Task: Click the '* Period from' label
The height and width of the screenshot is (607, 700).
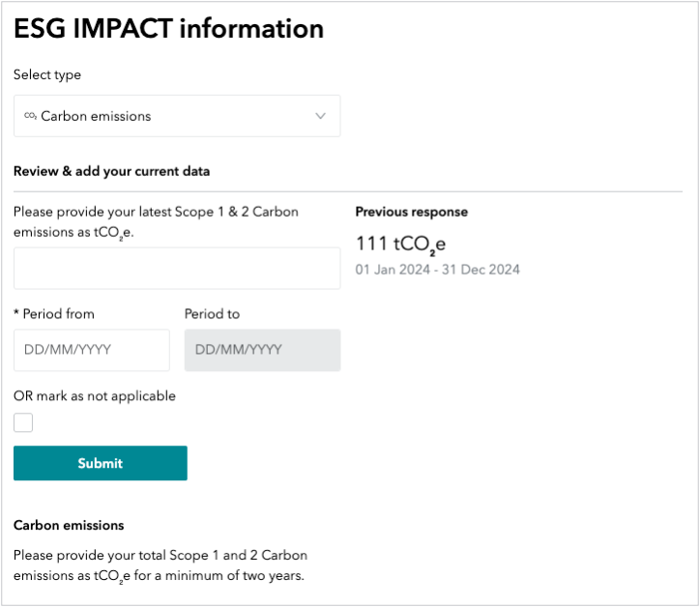Action: [54, 314]
